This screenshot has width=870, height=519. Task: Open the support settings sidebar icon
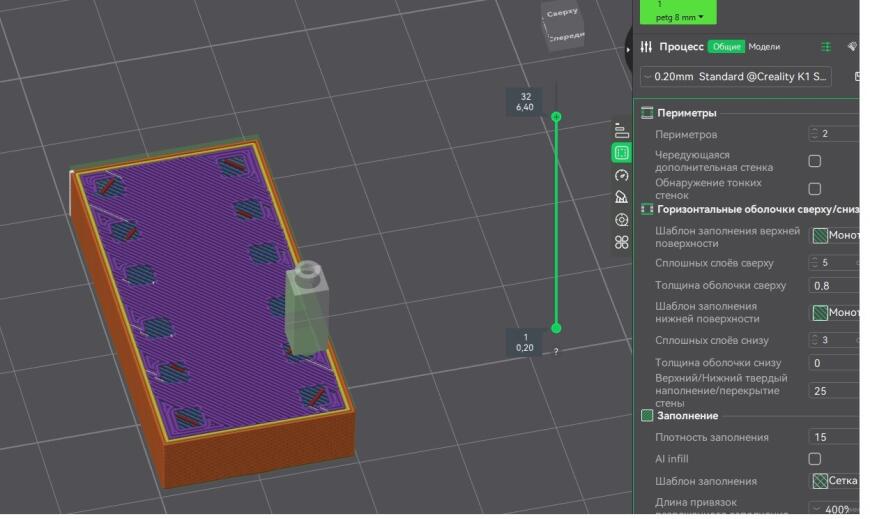pos(621,197)
